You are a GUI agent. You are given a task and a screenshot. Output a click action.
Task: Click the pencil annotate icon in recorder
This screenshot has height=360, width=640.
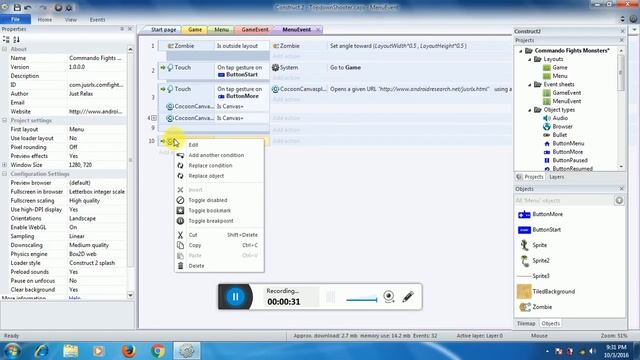[x=408, y=297]
